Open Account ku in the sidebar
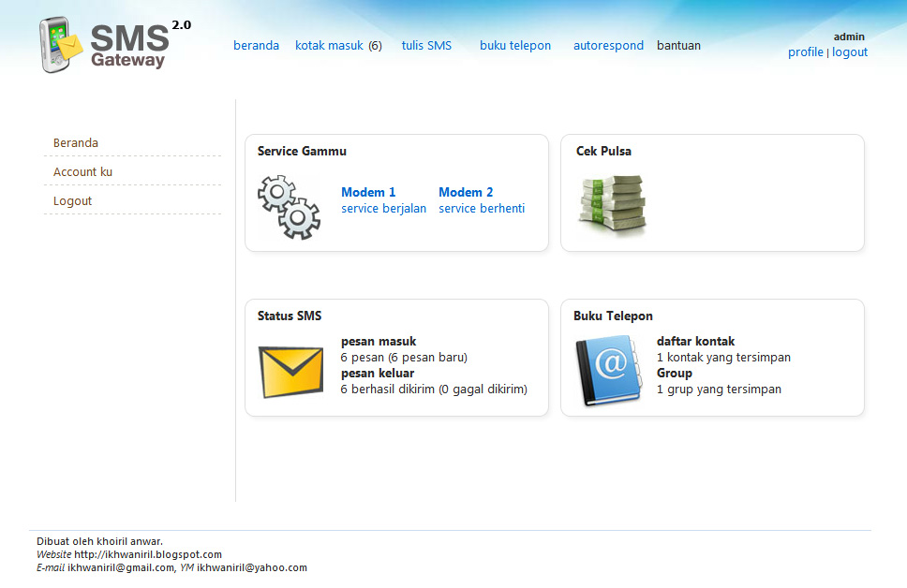This screenshot has height=588, width=907. click(82, 171)
